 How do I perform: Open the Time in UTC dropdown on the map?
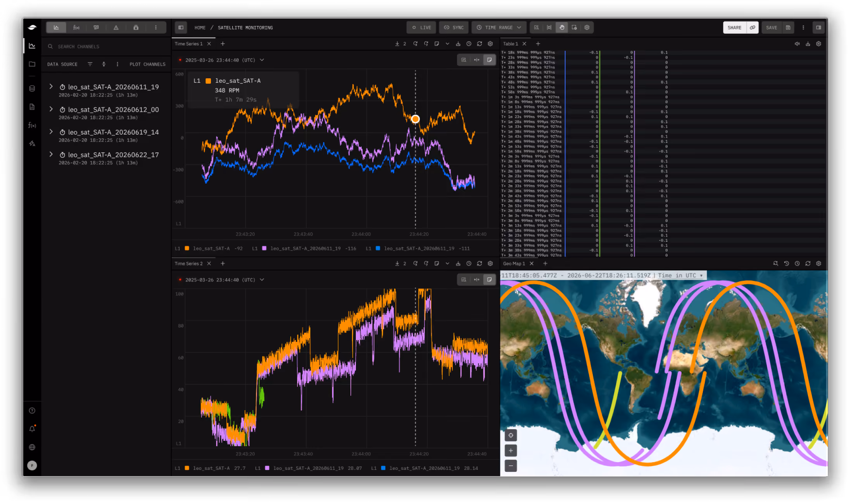[x=680, y=275]
